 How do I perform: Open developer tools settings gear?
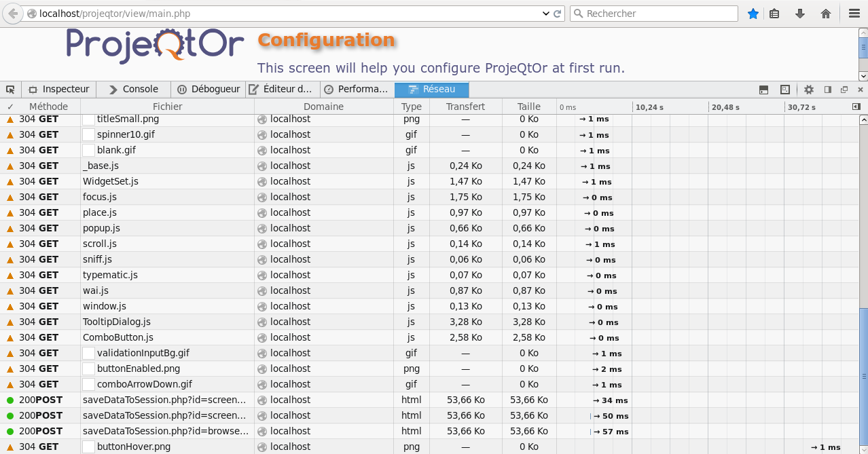tap(808, 90)
